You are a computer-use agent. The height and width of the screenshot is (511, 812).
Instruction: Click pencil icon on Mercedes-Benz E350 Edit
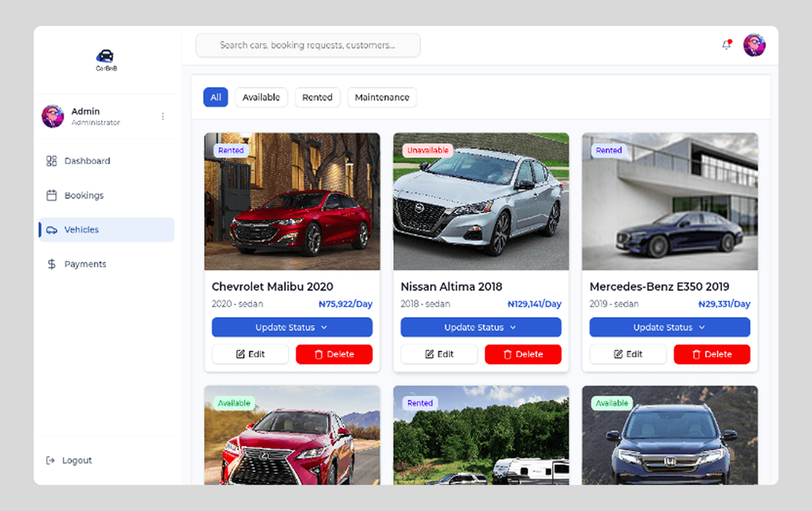(618, 354)
